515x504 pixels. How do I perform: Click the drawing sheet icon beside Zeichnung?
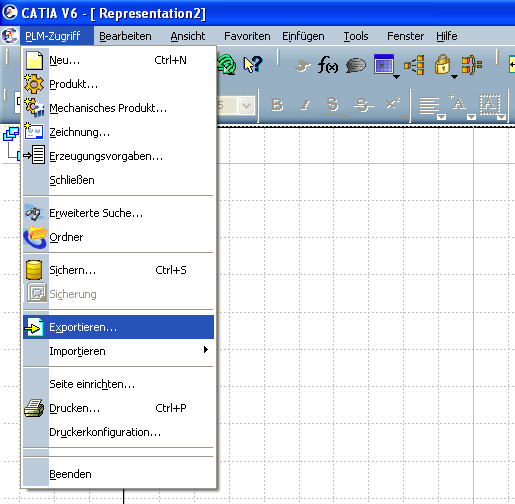click(x=34, y=131)
